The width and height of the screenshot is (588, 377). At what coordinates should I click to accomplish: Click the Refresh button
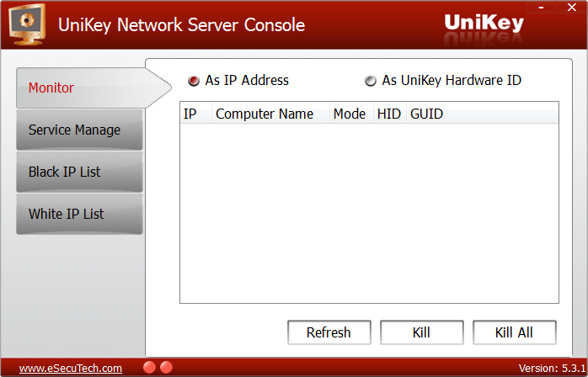(329, 332)
